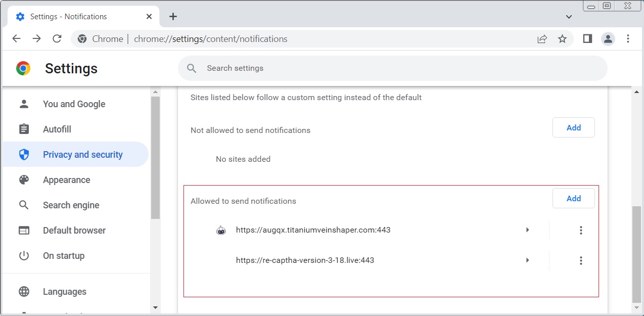Add a site to Allowed notifications list

574,198
